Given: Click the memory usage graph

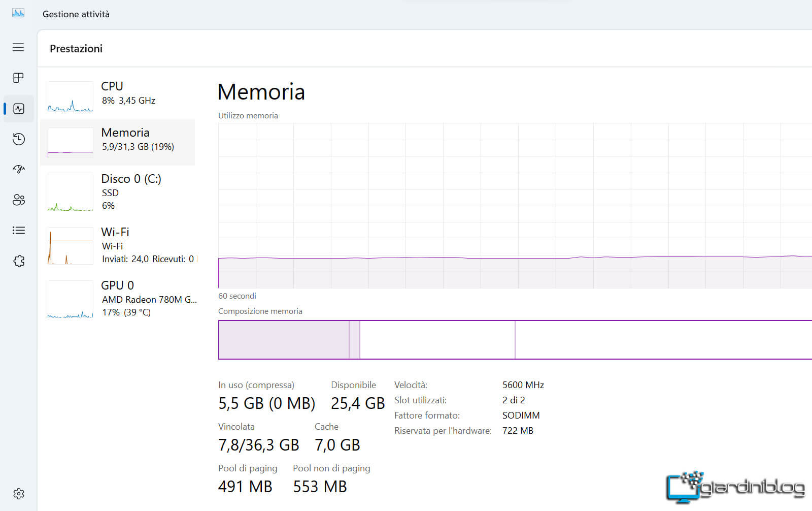Looking at the screenshot, I should 515,206.
